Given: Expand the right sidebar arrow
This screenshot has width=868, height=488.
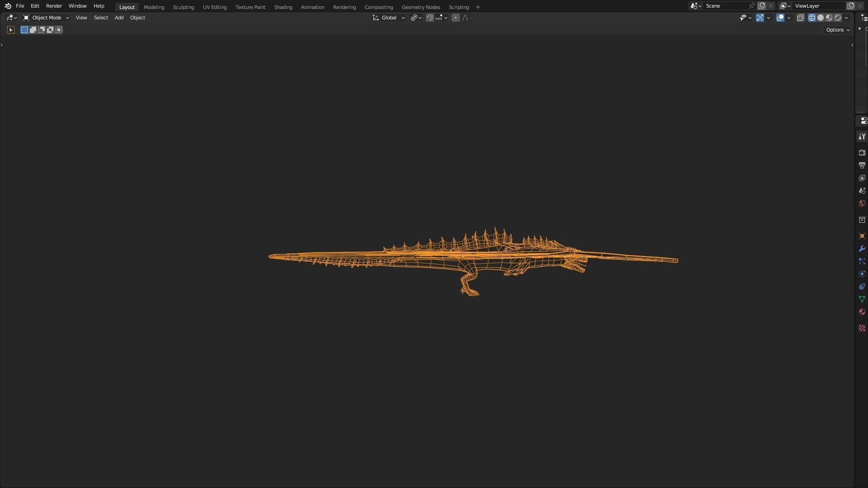Looking at the screenshot, I should [x=852, y=45].
